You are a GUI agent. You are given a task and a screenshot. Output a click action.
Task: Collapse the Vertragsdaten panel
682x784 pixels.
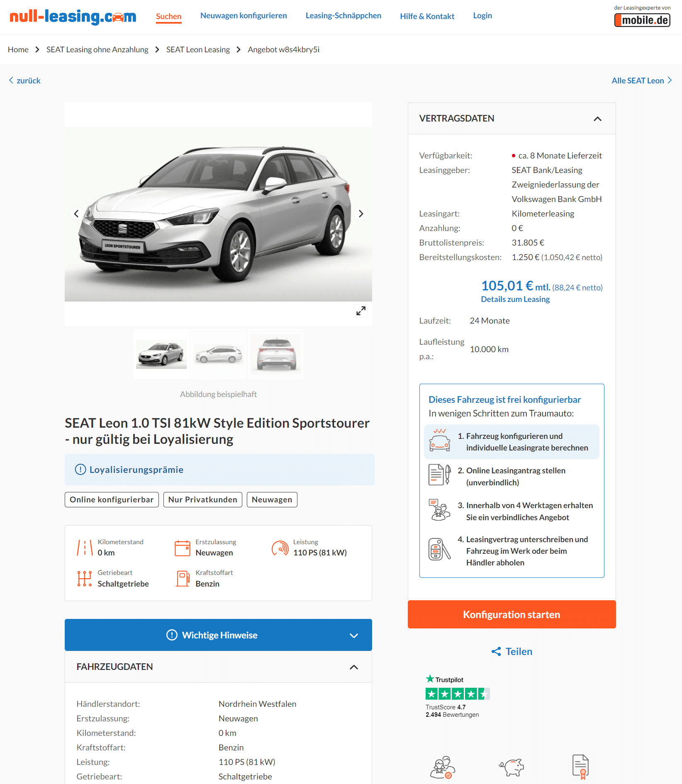597,119
